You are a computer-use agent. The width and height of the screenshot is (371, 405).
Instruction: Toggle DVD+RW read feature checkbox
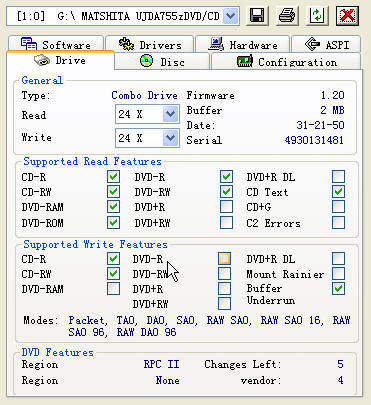click(x=226, y=223)
